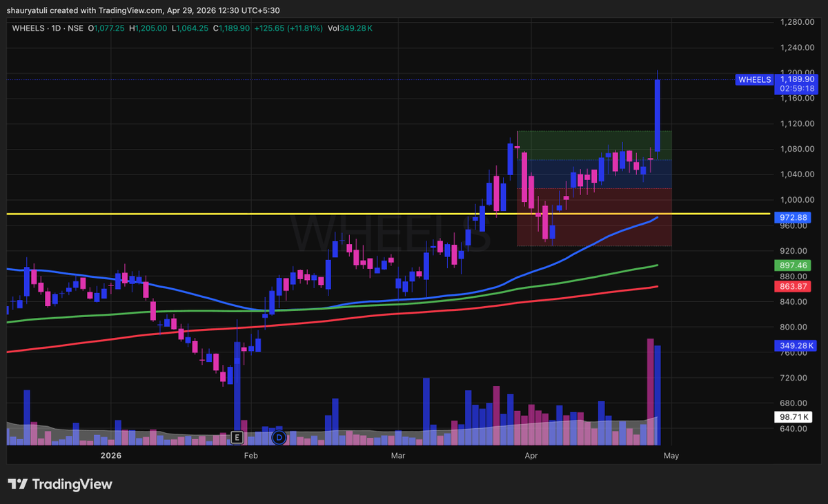828x504 pixels.
Task: Click the dividend 'D' marker icon
Action: 279,437
